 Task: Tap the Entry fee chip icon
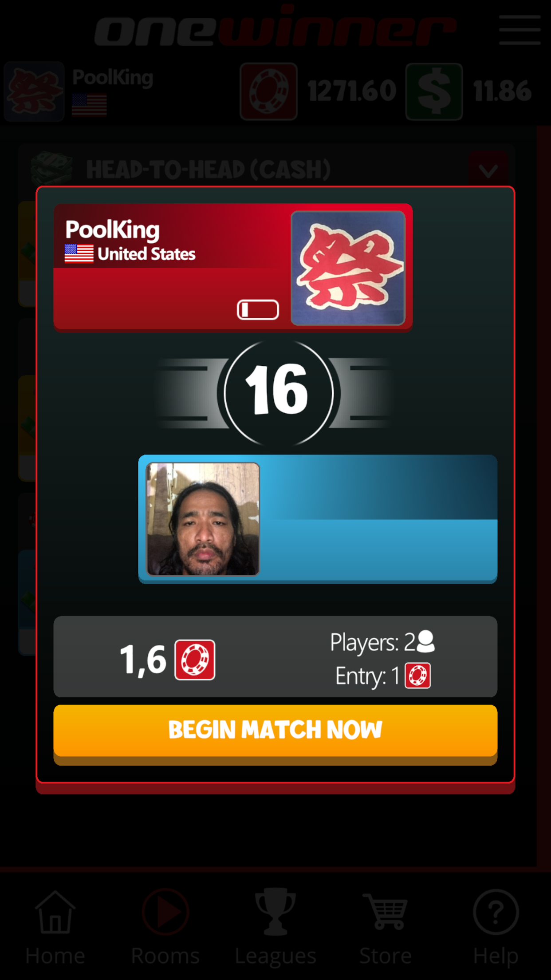(417, 676)
